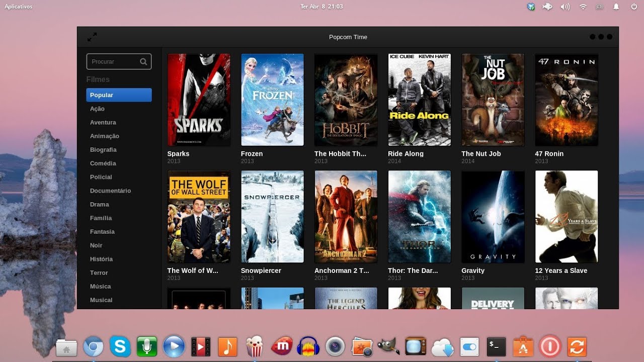This screenshot has height=362, width=644.
Task: Open the Ride Along poster
Action: [419, 100]
